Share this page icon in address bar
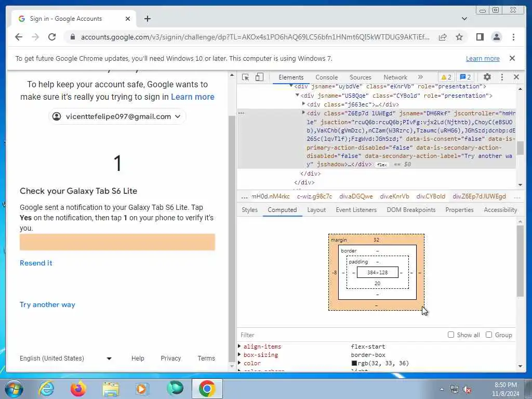This screenshot has height=399, width=532. 443,37
